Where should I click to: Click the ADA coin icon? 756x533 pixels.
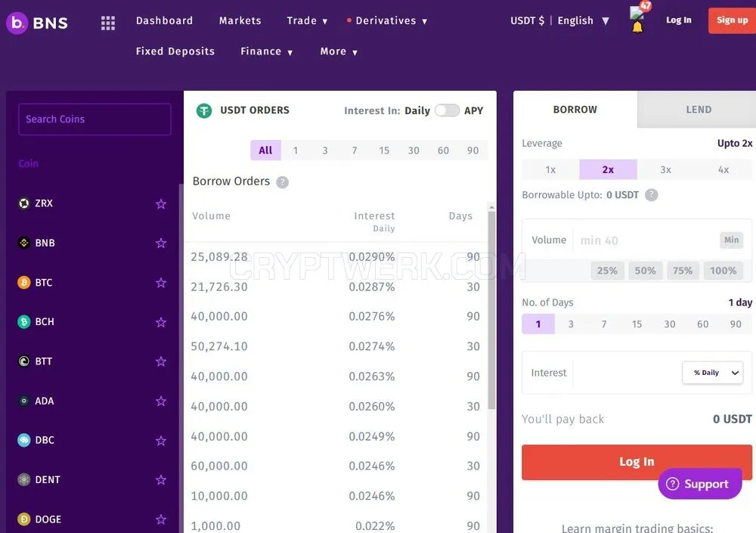pyautogui.click(x=23, y=401)
